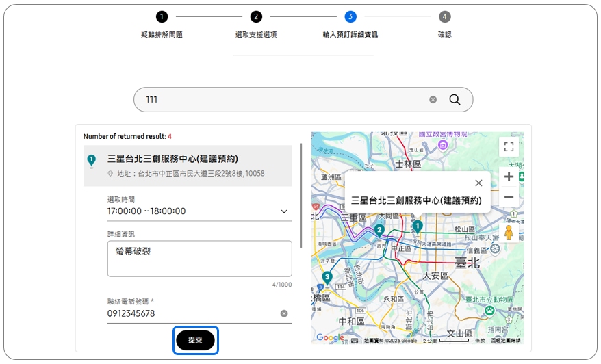Screen dimensions: 601x364
Task: Click the 疑難排解問題 step label
Action: tap(162, 34)
